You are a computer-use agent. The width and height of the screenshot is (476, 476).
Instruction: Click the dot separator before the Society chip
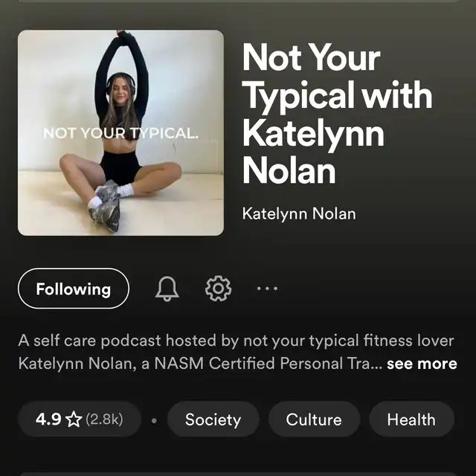154,421
